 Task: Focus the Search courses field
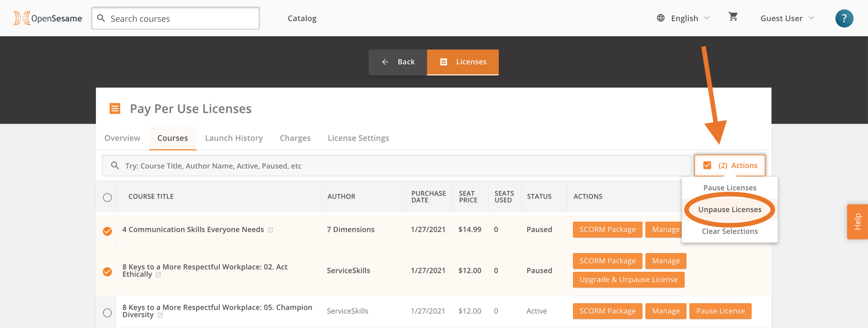click(175, 18)
